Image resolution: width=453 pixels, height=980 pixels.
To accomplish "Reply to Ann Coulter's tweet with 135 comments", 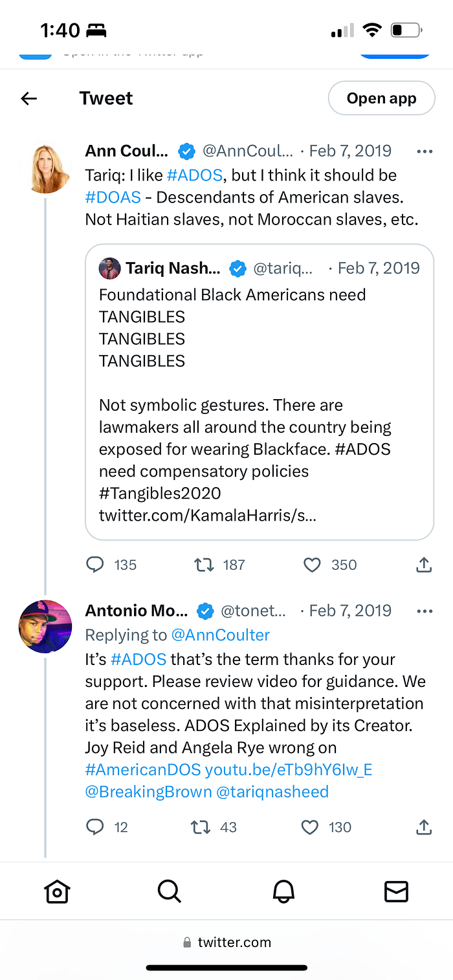I will 95,565.
